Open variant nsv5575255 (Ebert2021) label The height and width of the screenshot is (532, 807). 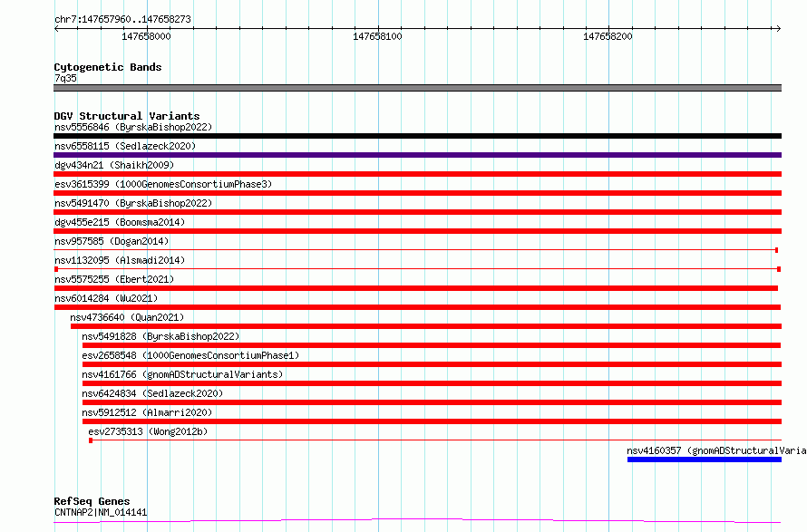114,279
